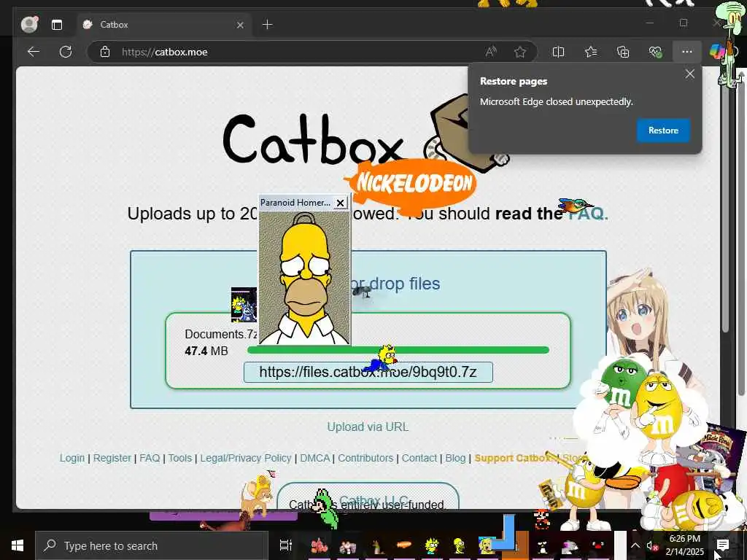Screen dimensions: 747x560
Task: Open the Upload via URL link
Action: click(x=368, y=427)
